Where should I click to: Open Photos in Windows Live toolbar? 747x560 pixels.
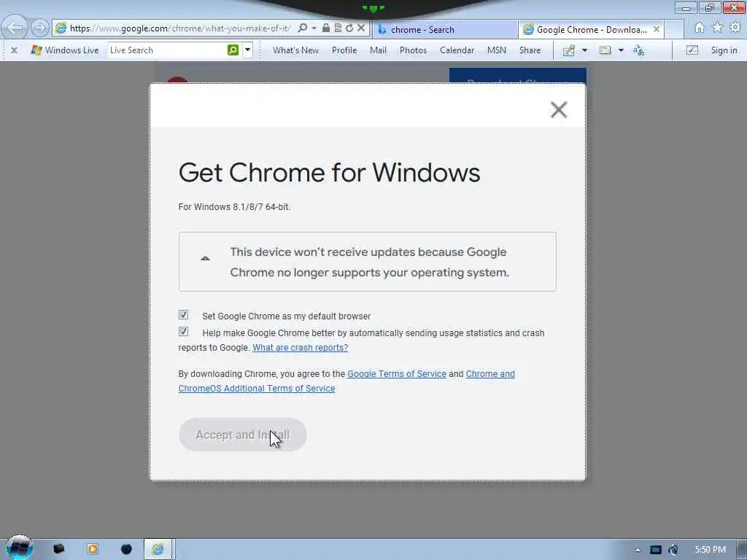(413, 50)
